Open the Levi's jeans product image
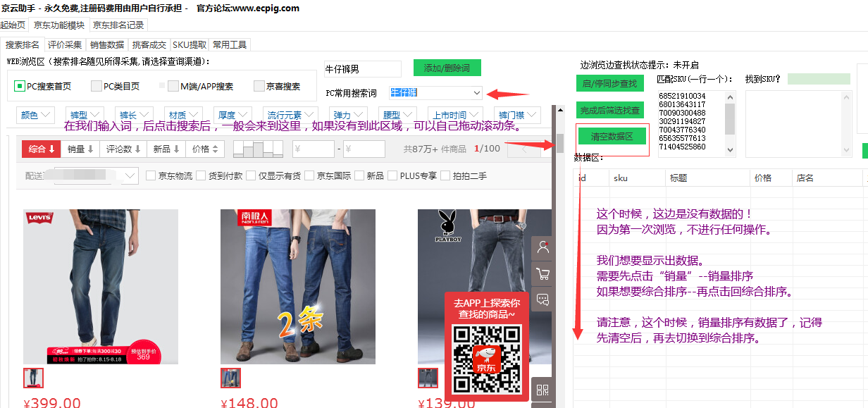Screen dimensions: 868x408 pyautogui.click(x=101, y=287)
